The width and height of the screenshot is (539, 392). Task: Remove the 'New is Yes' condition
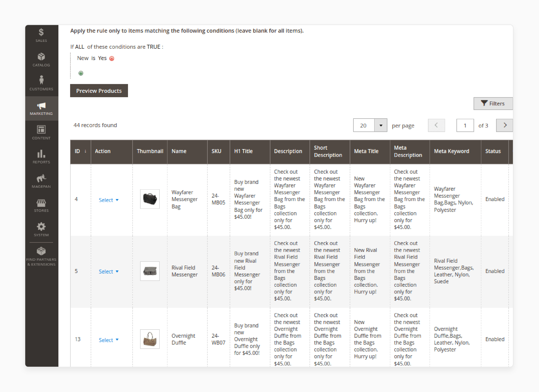(x=112, y=58)
